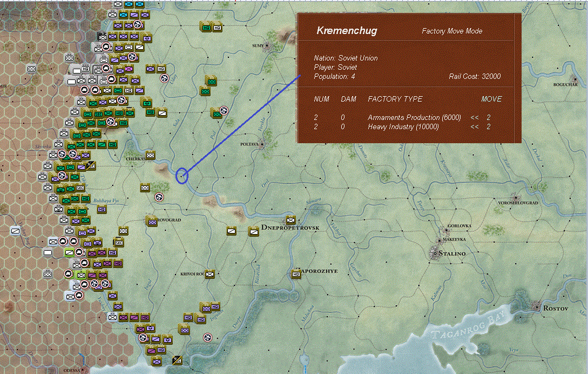
Task: Click the Rostov city marker
Action: (538, 307)
